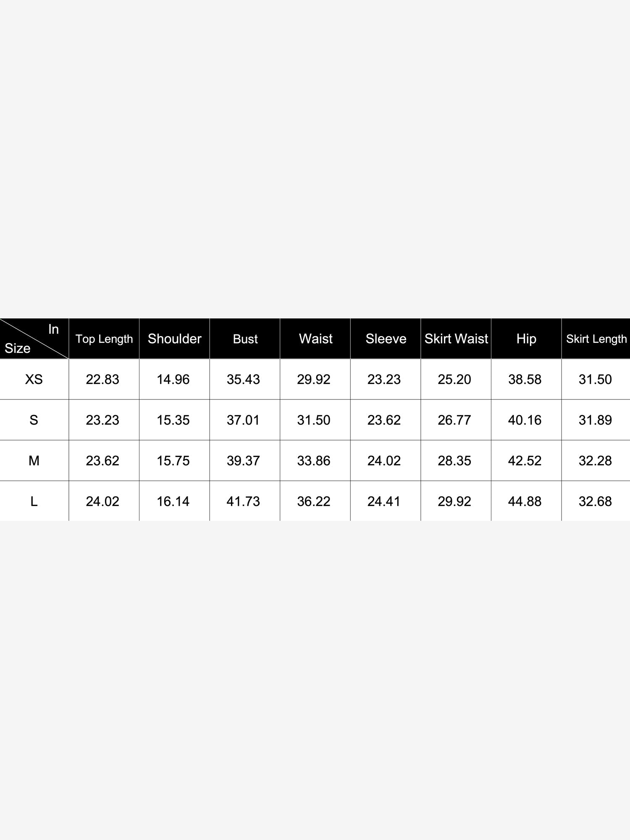
Task: Click the XS size row label
Action: tap(34, 379)
